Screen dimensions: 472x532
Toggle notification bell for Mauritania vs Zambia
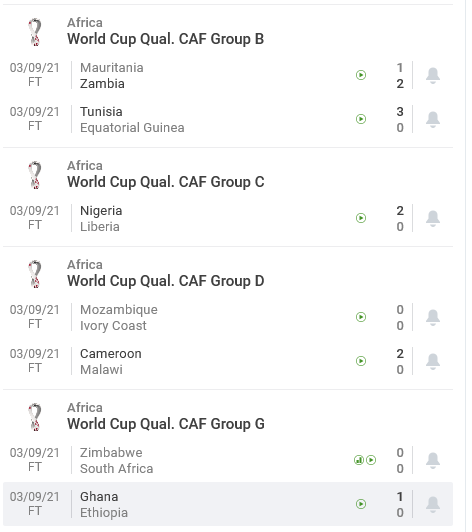pos(433,75)
